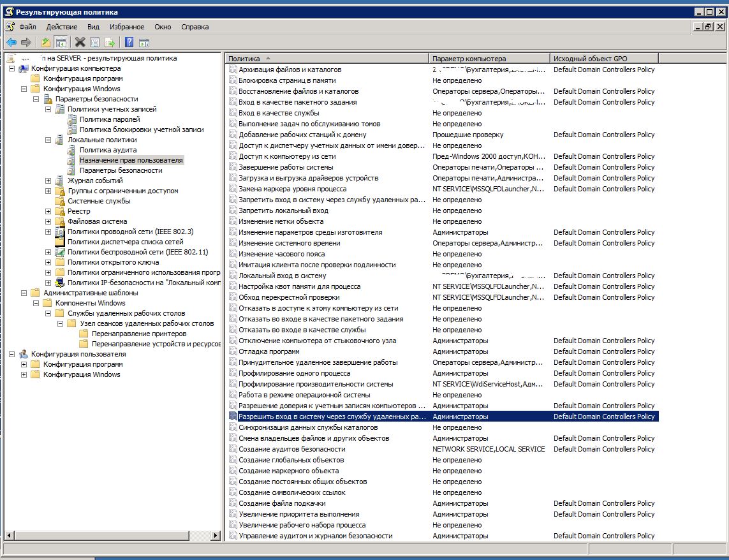The width and height of the screenshot is (729, 560).
Task: Click icon of Локальный вход в систему row
Action: (233, 276)
